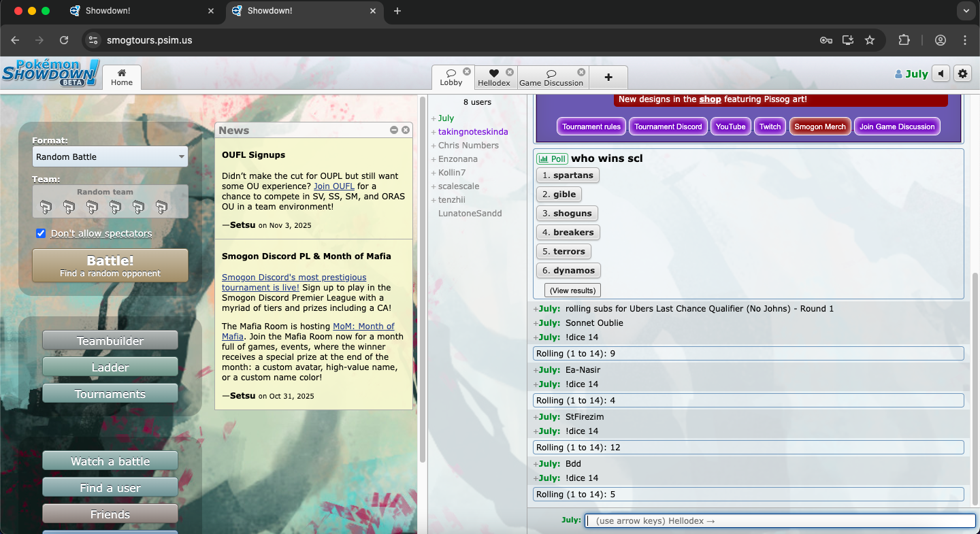Bookmark page with star icon

pos(870,40)
